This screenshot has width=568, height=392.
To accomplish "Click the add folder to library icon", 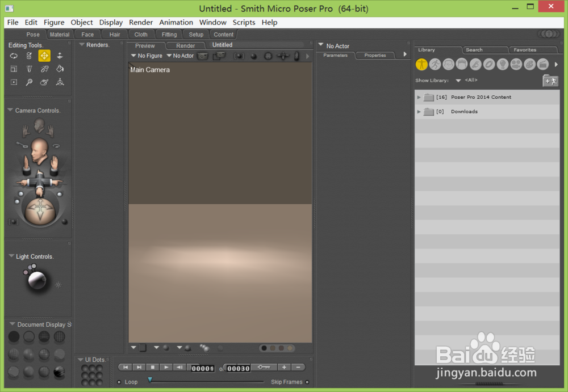I will click(550, 81).
